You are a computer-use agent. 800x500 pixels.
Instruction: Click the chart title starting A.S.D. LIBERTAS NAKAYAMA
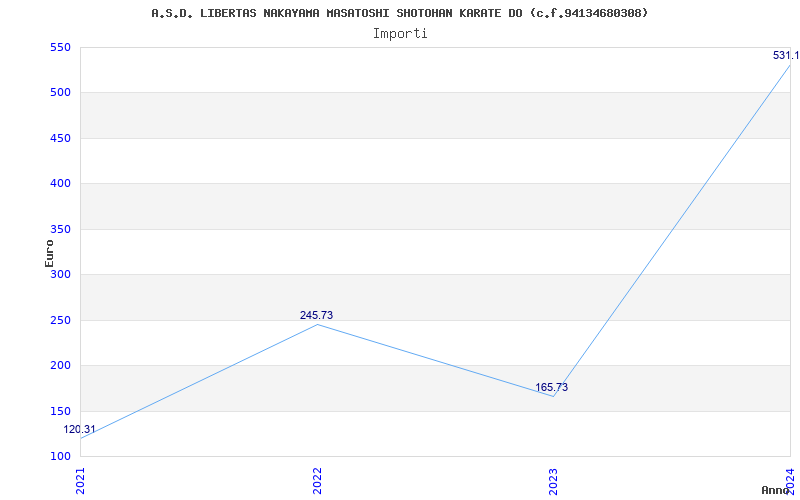(x=399, y=13)
